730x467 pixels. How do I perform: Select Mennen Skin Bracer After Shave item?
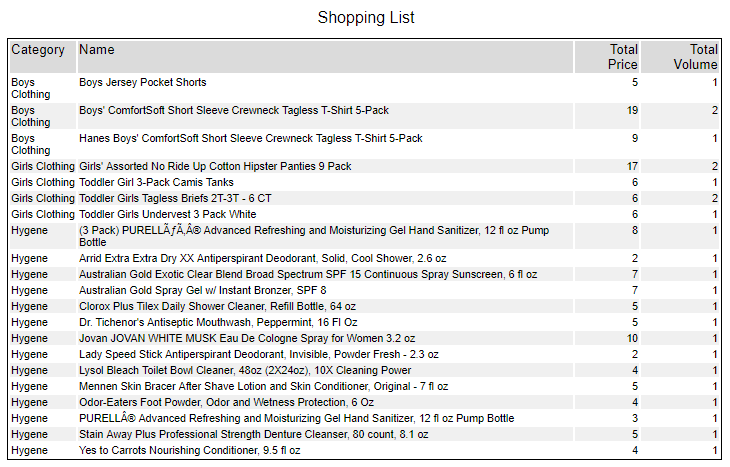coord(249,386)
